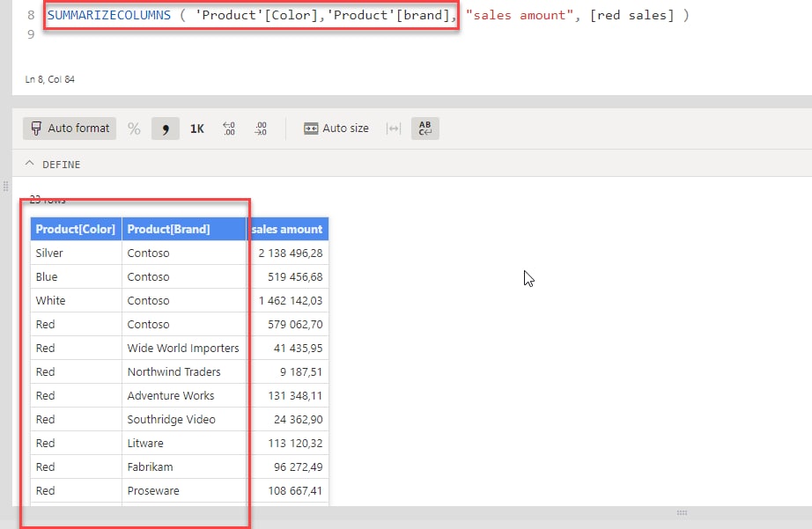Toggle the AB word wrap icon
Viewport: 812px width, 529px height.
(425, 129)
